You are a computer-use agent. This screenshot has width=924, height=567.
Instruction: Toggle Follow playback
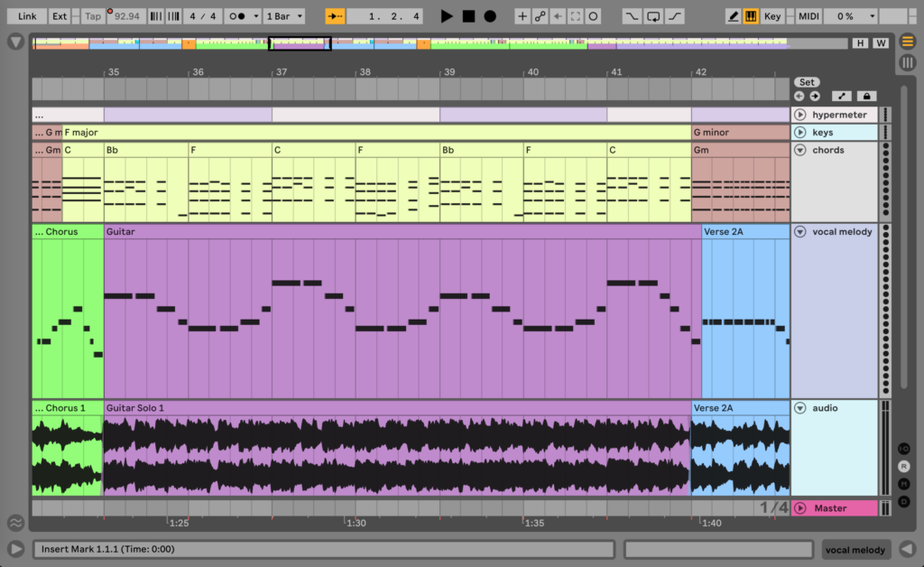[335, 16]
